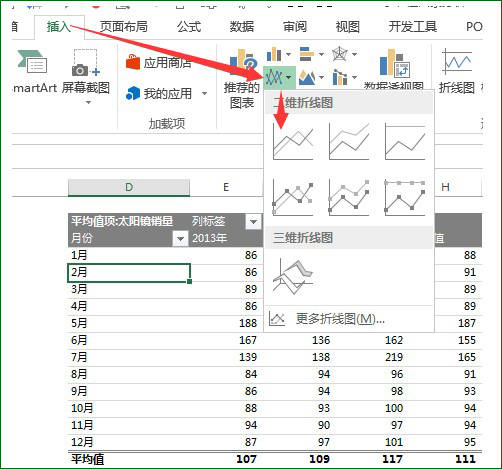Insert a 折线图 sparkline
Viewport: 502px width, 469px height.
point(456,71)
